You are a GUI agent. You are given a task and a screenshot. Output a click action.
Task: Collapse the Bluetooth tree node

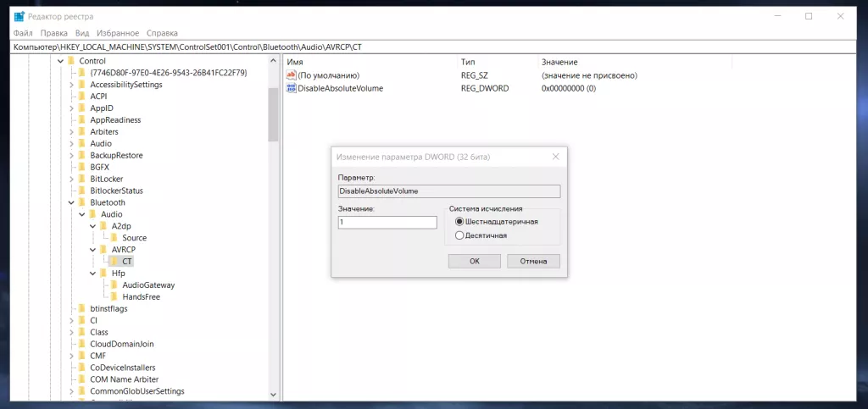71,202
